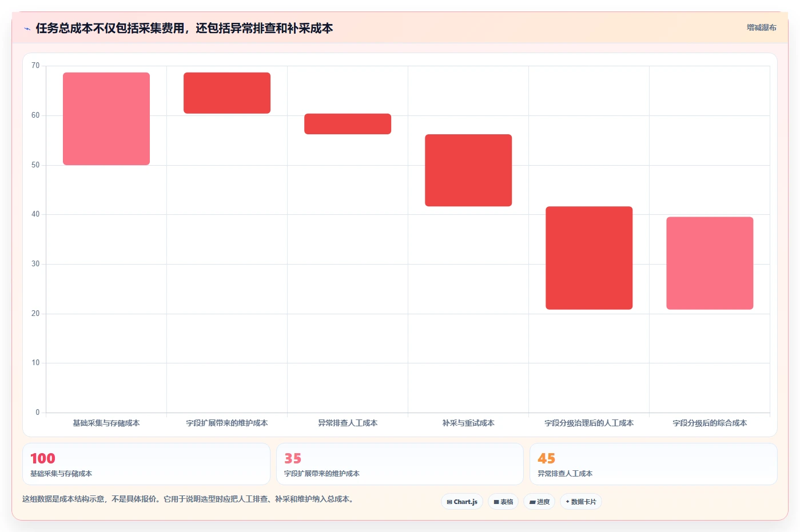Screen dimensions: 800x532
Task: Click the y-axis tick label 60
Action: pos(35,115)
